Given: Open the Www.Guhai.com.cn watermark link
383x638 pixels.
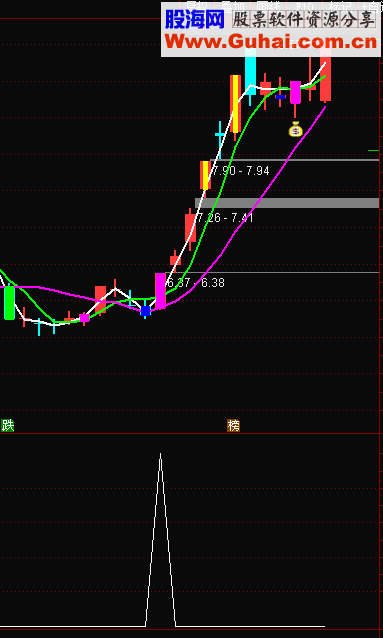Looking at the screenshot, I should click(270, 42).
